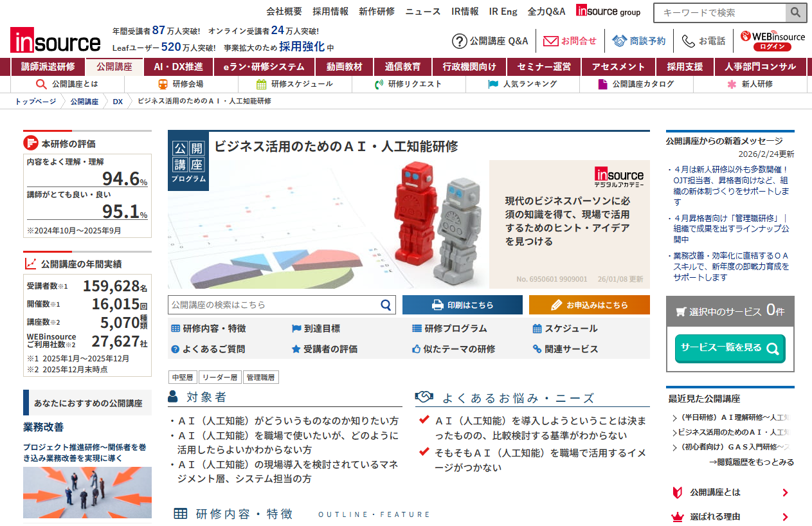Click the phone icon for お電話

pos(689,41)
